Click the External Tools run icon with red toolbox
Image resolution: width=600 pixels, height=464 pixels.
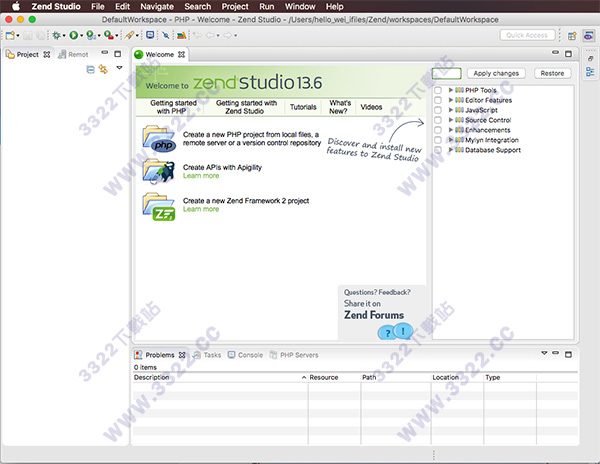pyautogui.click(x=109, y=36)
